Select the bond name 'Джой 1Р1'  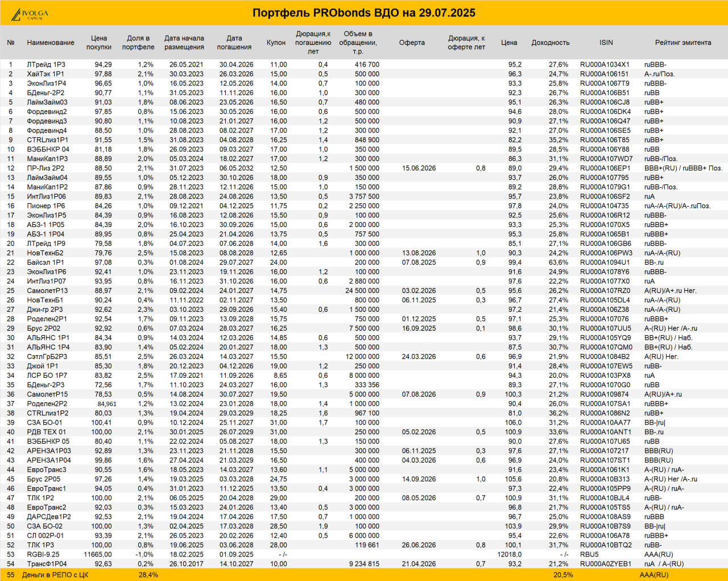pos(43,366)
